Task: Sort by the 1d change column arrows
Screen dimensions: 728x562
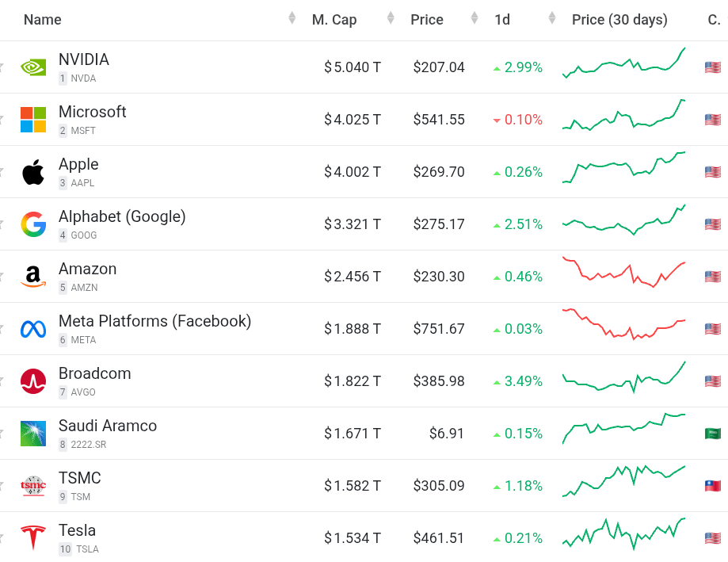Action: [x=552, y=19]
